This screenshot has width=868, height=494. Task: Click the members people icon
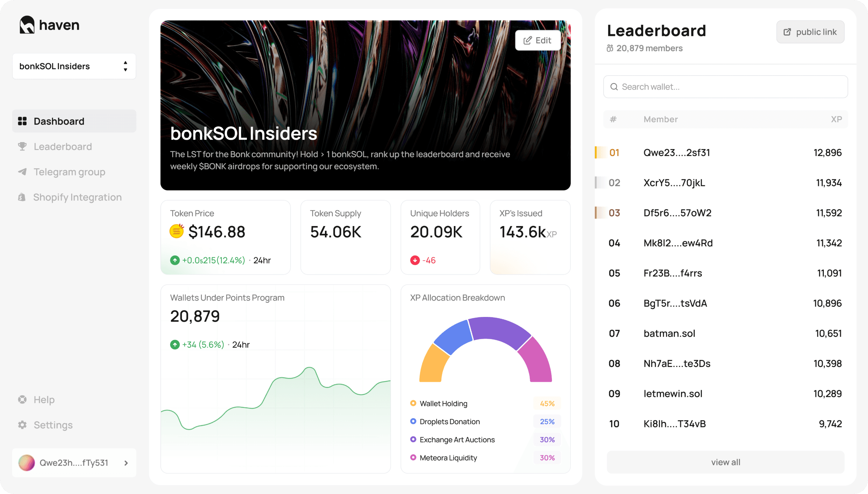point(610,48)
